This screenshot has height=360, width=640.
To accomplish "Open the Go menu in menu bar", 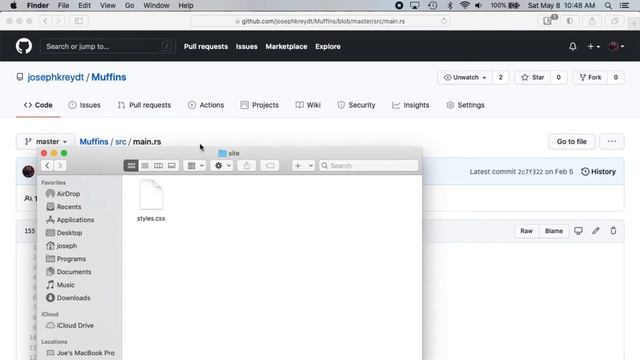I will [x=129, y=5].
